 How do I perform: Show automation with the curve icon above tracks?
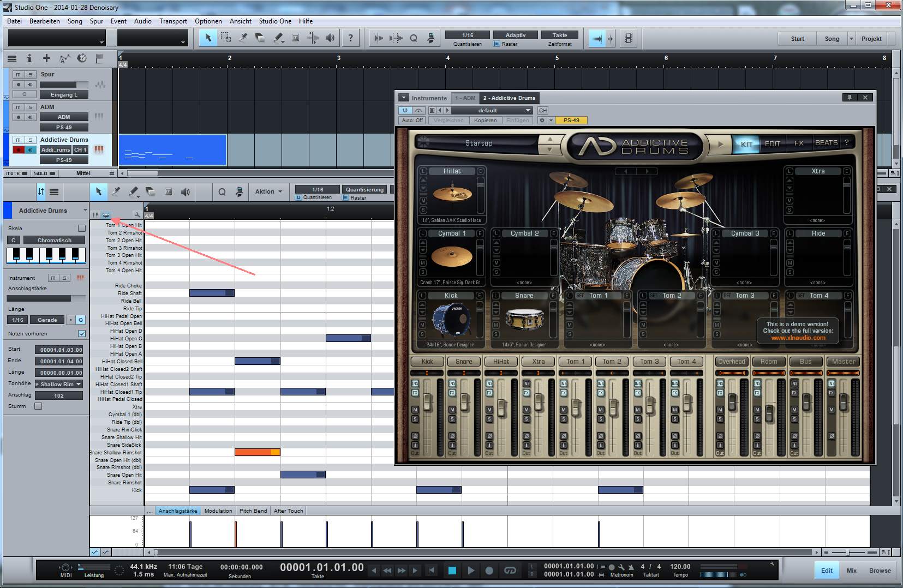(x=64, y=58)
